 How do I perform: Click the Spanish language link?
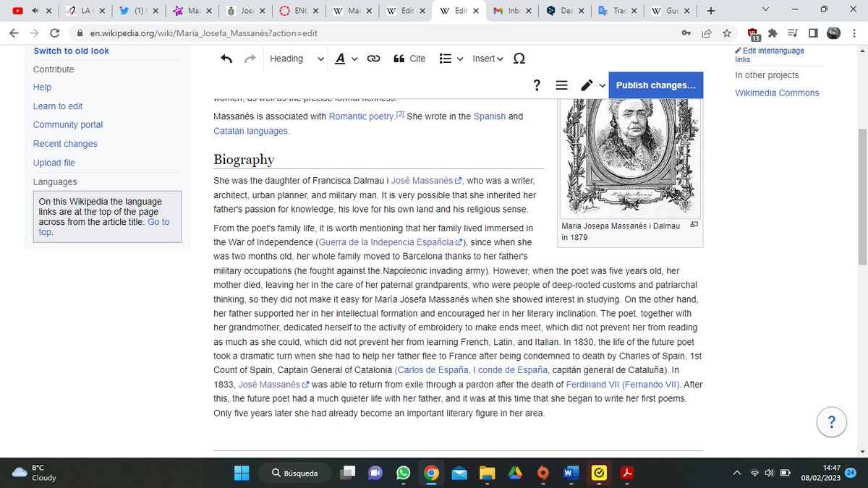coord(490,116)
